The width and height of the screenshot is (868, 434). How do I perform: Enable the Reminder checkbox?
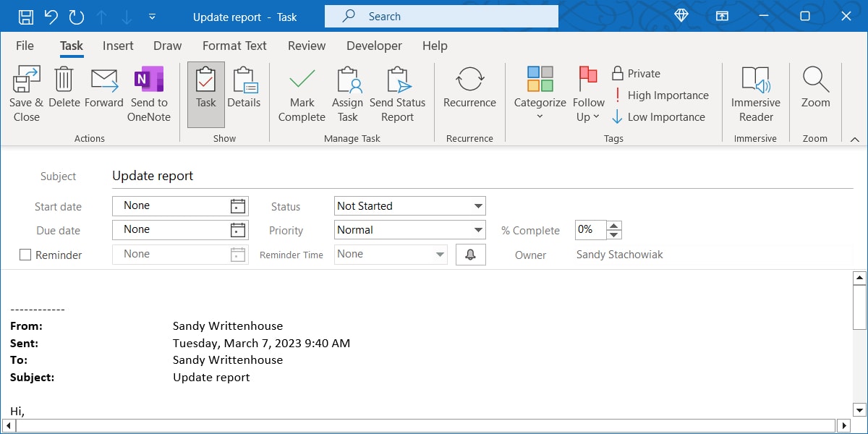pyautogui.click(x=25, y=255)
